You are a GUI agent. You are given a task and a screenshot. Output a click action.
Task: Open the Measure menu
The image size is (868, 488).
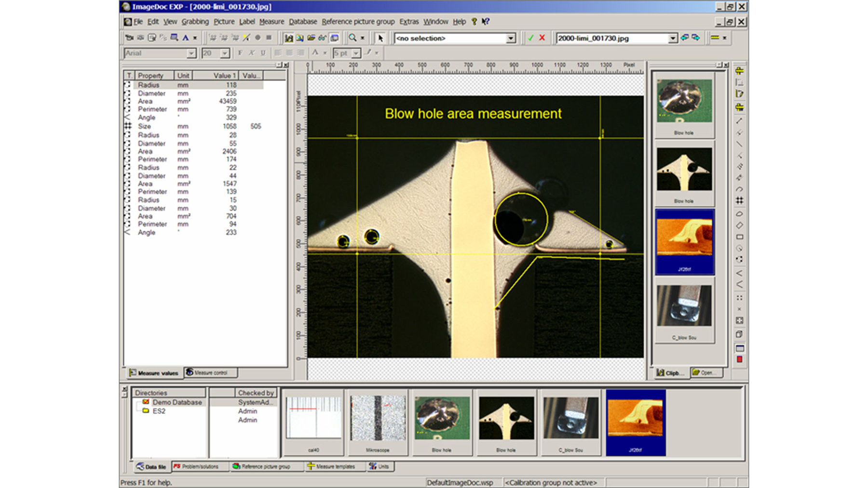tap(271, 22)
